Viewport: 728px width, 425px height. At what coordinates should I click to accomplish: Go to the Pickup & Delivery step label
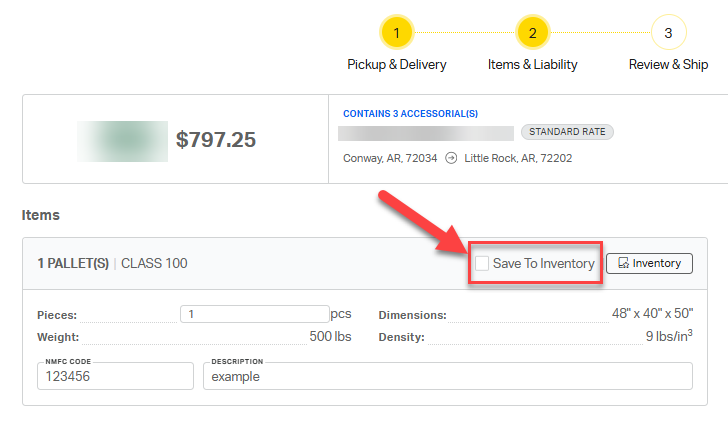click(397, 64)
